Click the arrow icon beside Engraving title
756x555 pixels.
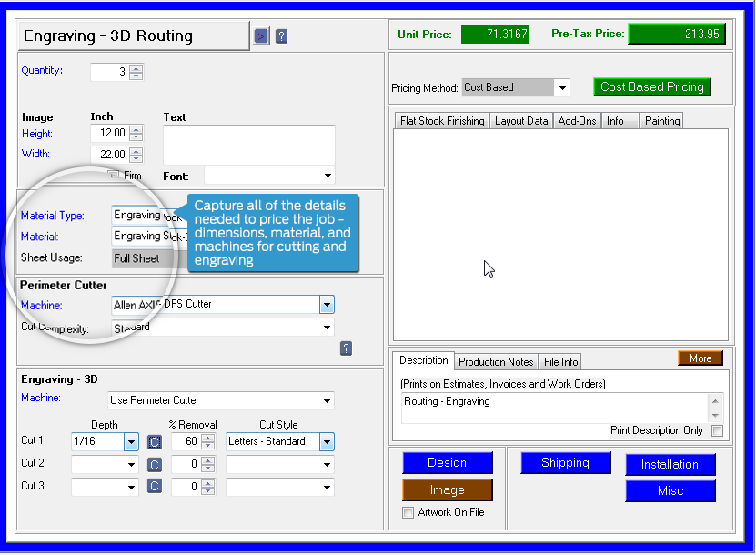point(261,36)
